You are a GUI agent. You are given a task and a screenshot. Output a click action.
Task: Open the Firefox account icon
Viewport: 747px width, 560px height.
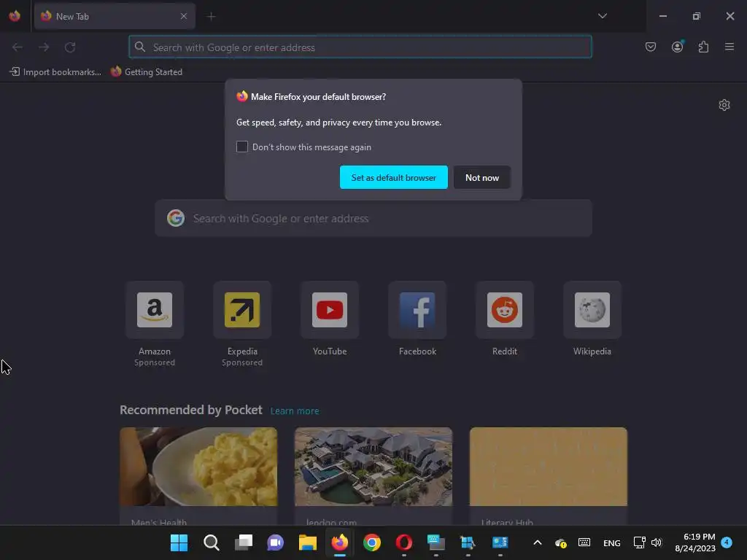point(677,47)
